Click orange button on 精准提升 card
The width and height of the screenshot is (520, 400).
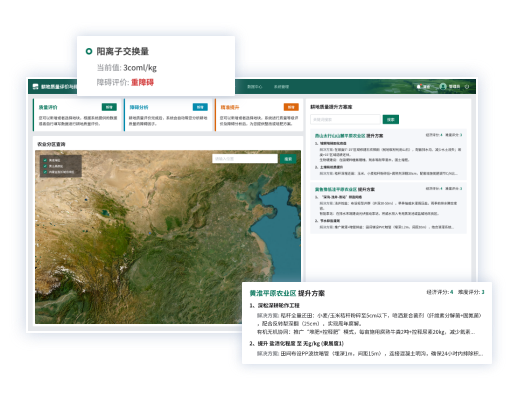[291, 107]
